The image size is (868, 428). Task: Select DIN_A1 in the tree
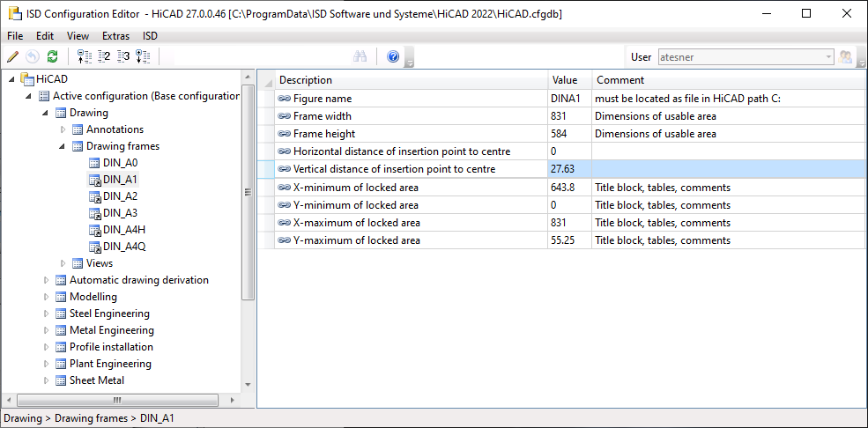(120, 180)
